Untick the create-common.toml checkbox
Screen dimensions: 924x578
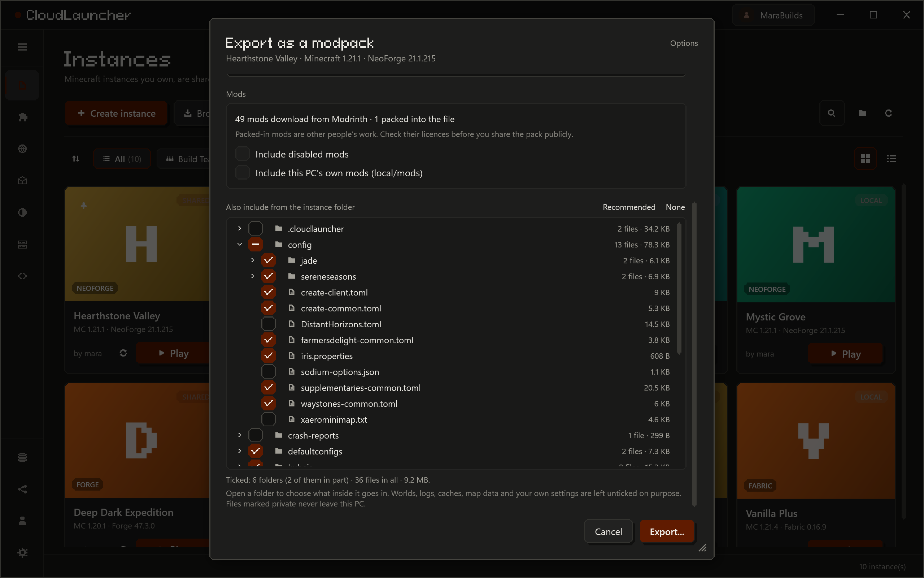click(269, 308)
